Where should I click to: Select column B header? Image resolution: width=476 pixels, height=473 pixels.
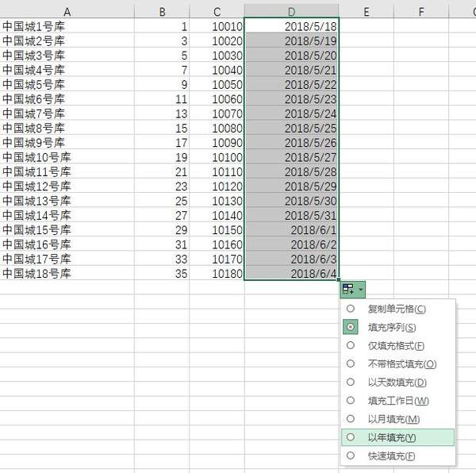[162, 12]
